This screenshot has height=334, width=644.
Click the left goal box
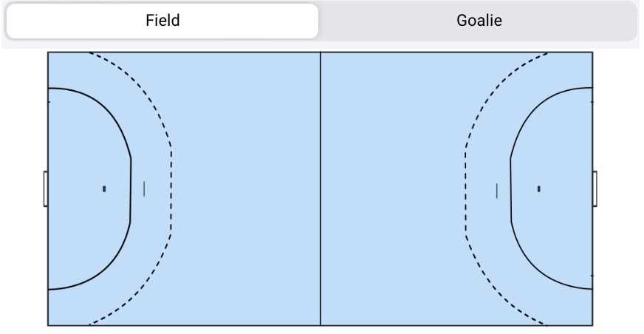pos(46,189)
